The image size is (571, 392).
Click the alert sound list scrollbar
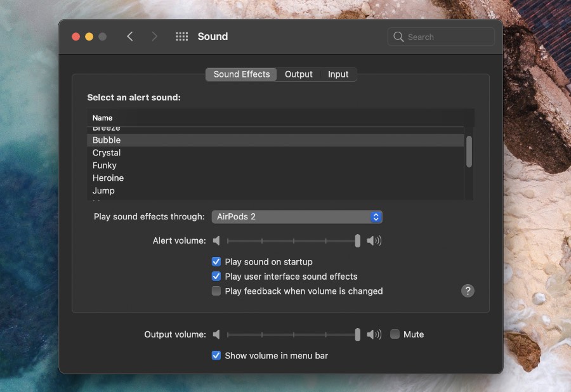point(469,152)
